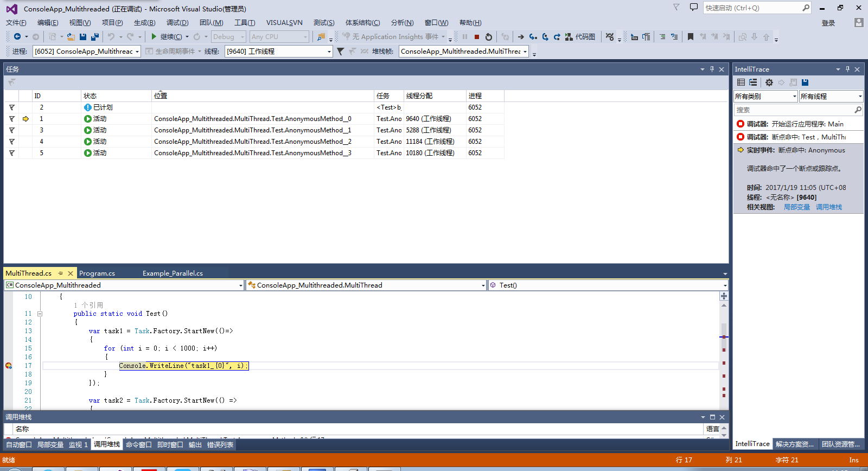The image size is (868, 471).
Task: Open the IntelliTrace all threads (所有线程) dropdown
Action: pos(831,96)
